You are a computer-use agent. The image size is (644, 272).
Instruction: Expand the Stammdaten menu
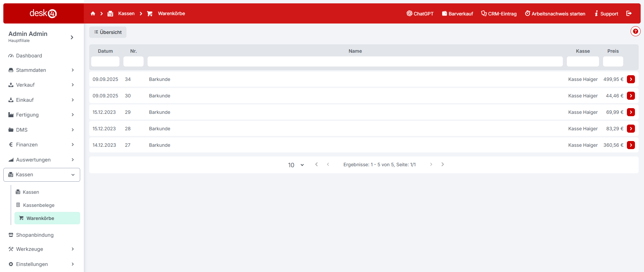pyautogui.click(x=42, y=70)
